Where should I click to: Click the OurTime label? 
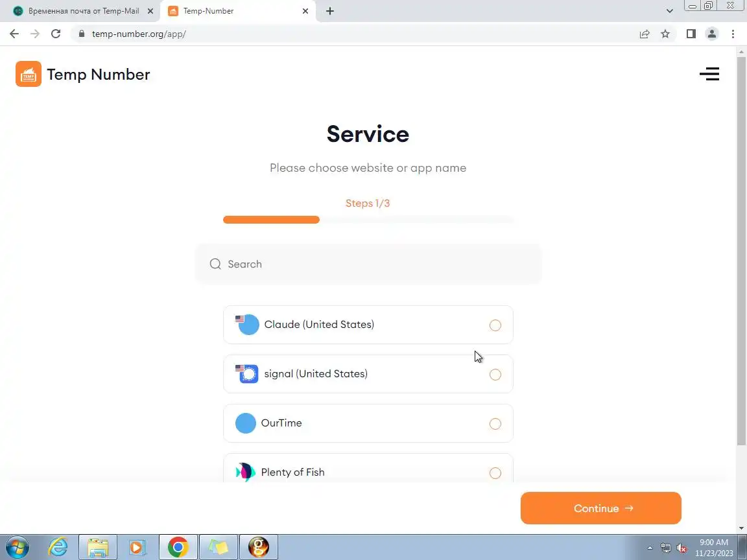pyautogui.click(x=281, y=423)
